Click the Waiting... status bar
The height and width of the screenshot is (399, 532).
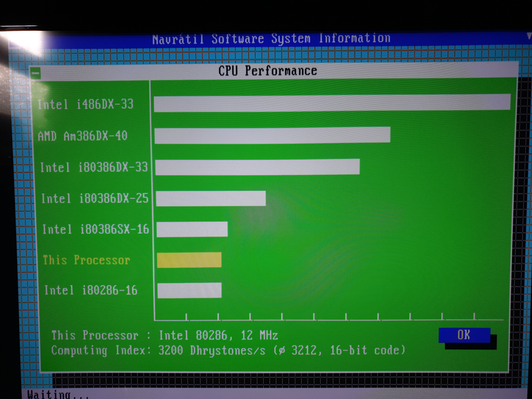[58, 394]
